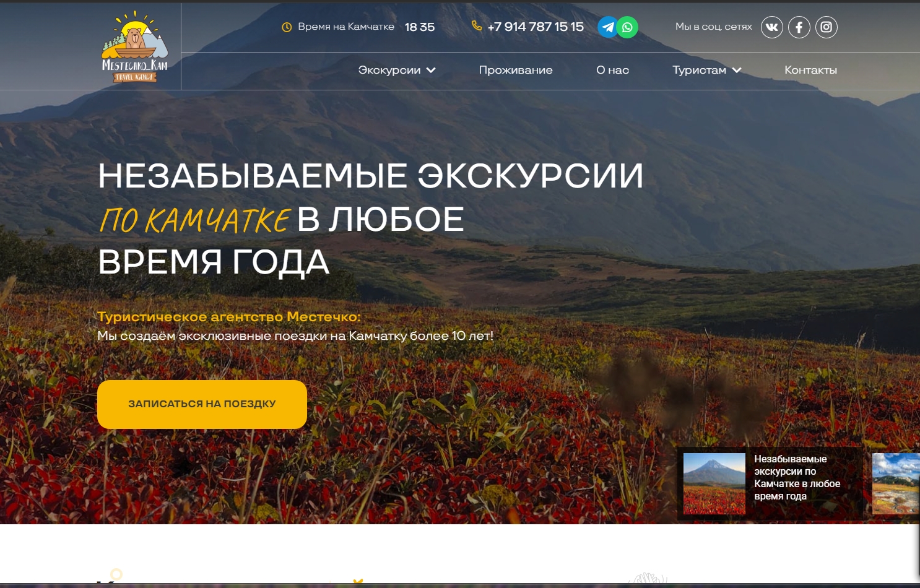Screen dimensions: 920x588
Task: Click the clock icon beside Kamchatka time
Action: click(287, 27)
